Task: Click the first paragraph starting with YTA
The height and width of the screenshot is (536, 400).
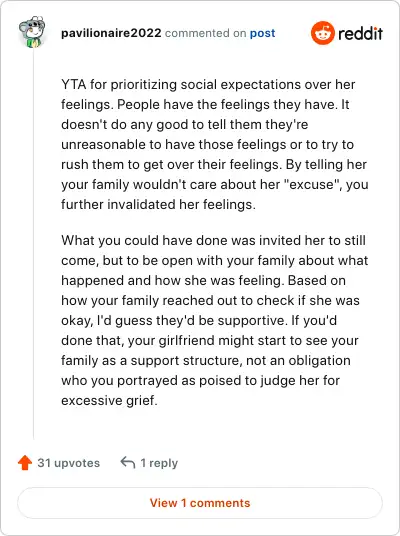Action: click(x=215, y=144)
